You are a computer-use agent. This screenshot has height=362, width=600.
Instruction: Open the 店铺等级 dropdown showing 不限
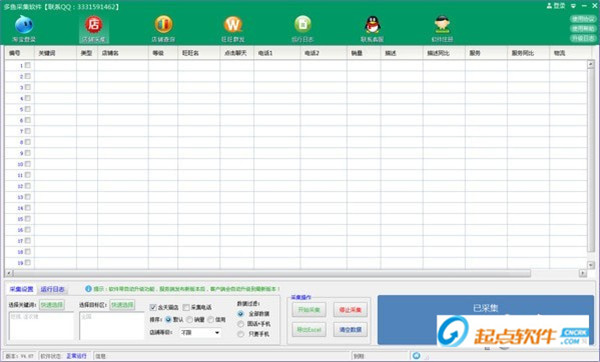(x=200, y=333)
